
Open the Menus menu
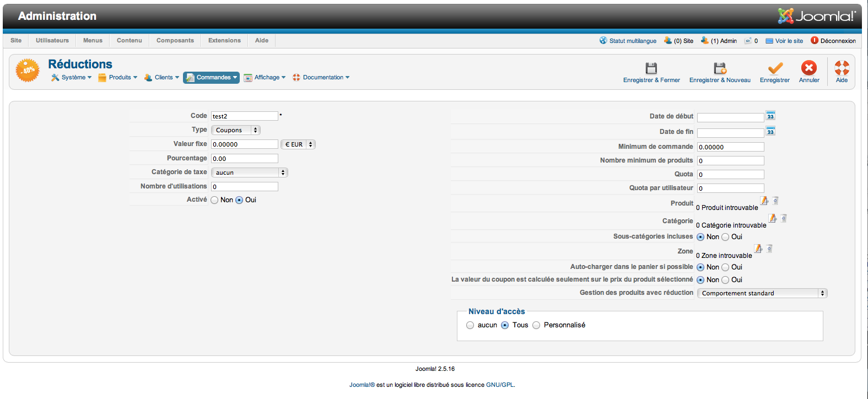tap(93, 40)
